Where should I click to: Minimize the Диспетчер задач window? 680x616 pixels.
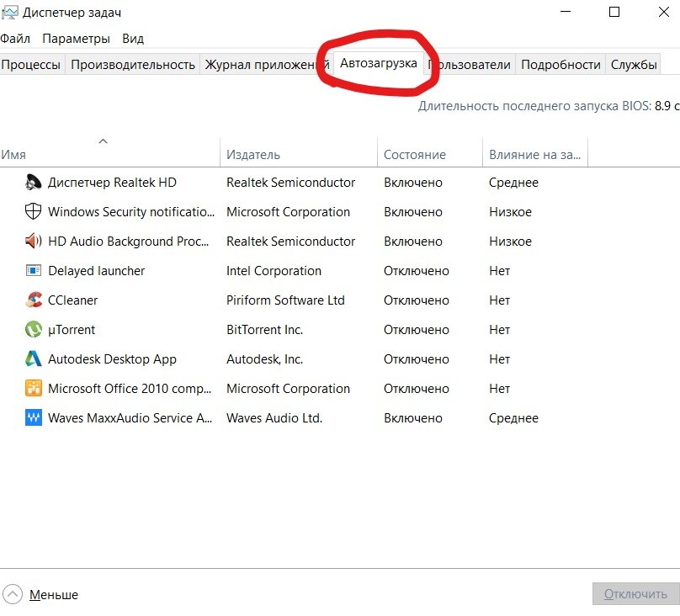565,12
